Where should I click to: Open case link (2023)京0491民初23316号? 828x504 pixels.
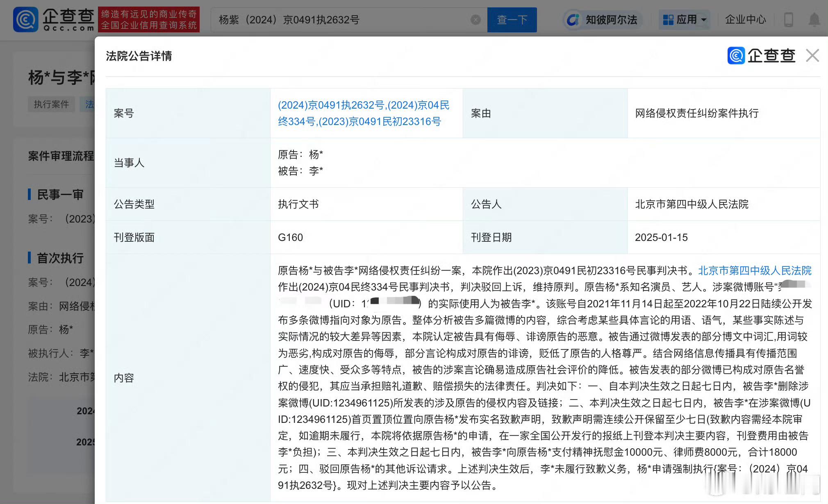point(380,122)
